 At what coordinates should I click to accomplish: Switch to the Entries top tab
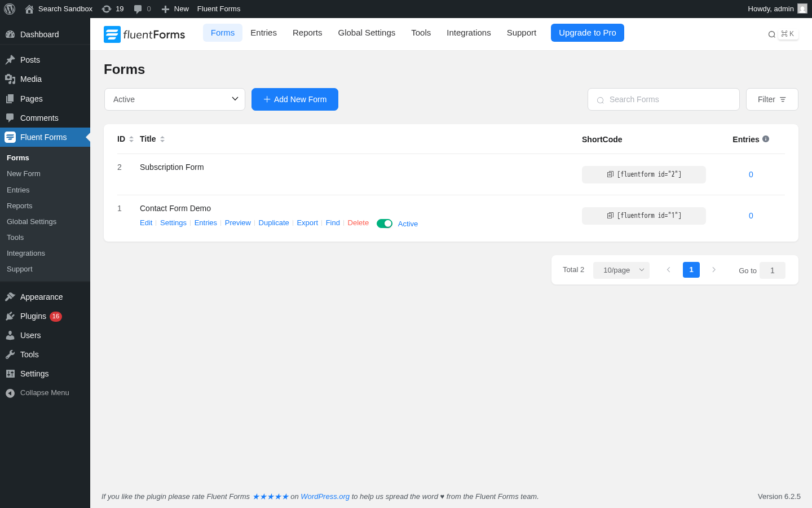coord(263,33)
